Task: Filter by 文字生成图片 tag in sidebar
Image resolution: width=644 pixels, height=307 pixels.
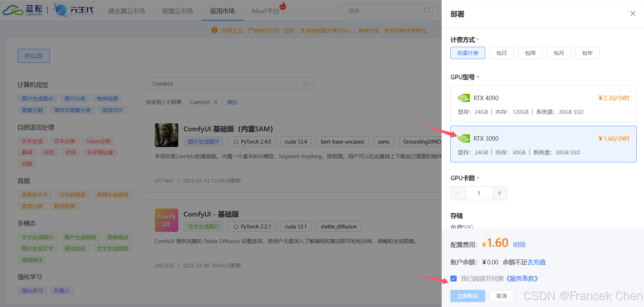Action: [37, 237]
